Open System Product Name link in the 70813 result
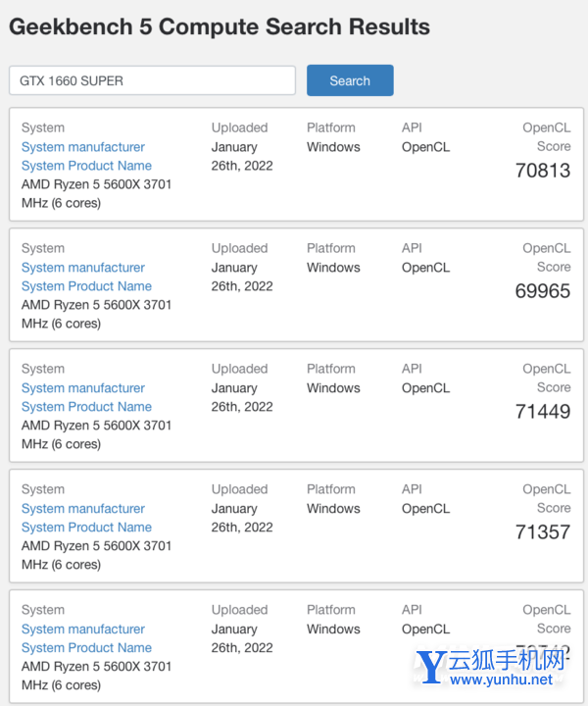The image size is (588, 706). tap(86, 166)
